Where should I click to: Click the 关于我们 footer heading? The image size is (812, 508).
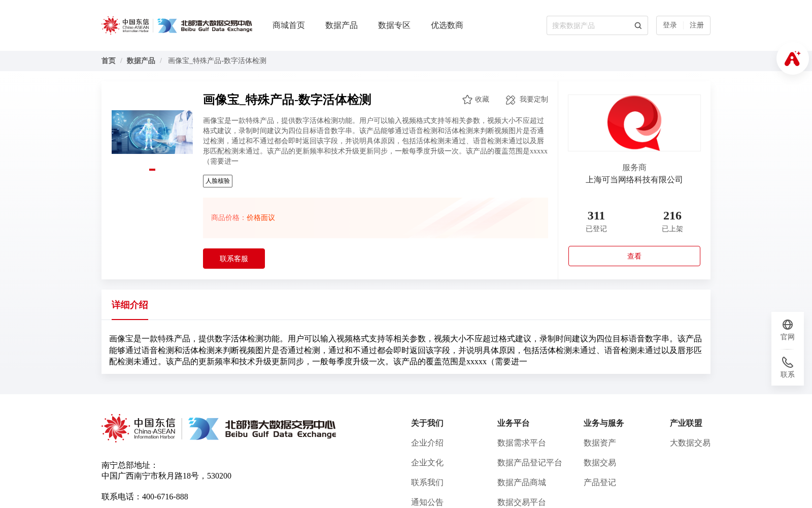427,423
